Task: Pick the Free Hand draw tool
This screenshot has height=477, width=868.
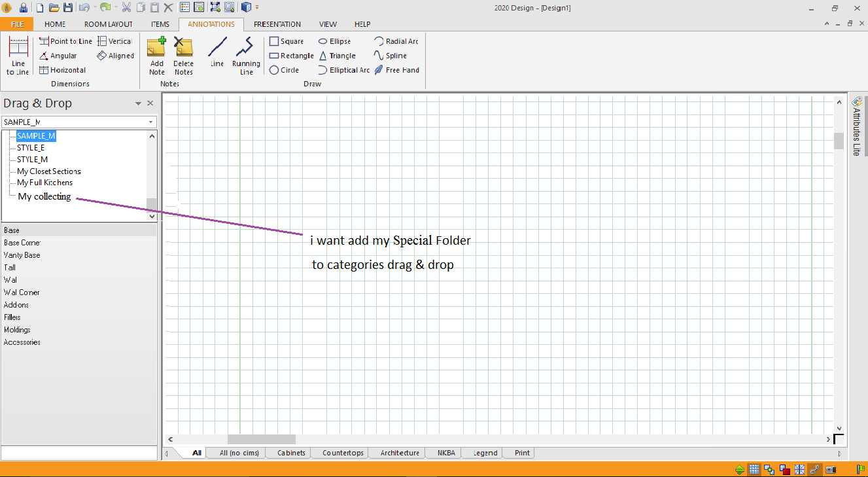Action: (397, 70)
